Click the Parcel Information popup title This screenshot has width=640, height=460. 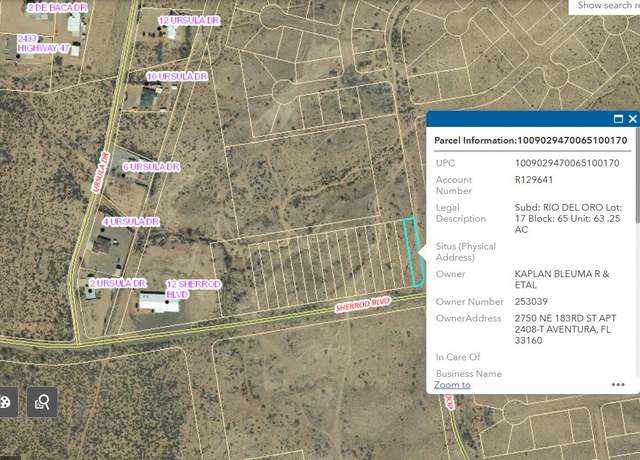[x=531, y=140]
